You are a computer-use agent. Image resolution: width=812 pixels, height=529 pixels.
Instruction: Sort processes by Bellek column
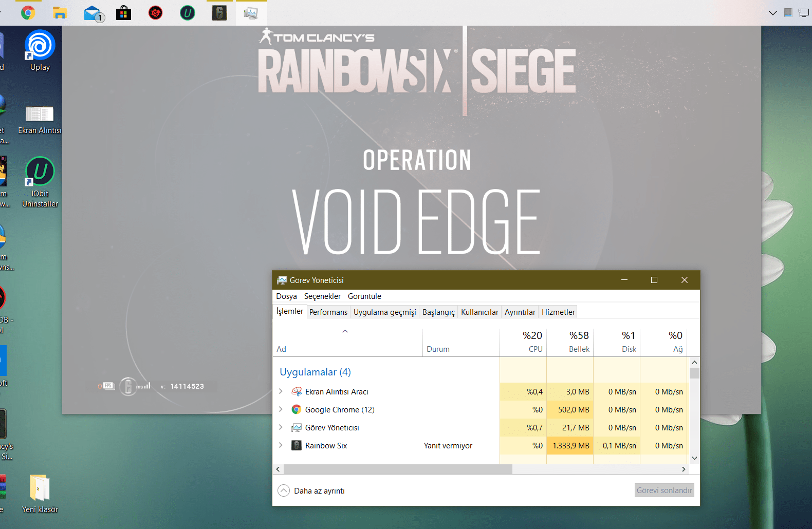point(570,342)
